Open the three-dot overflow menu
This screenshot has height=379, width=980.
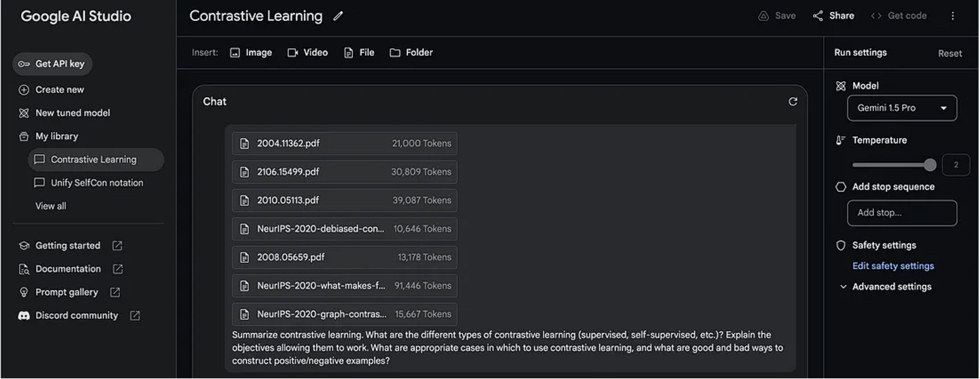tap(952, 16)
